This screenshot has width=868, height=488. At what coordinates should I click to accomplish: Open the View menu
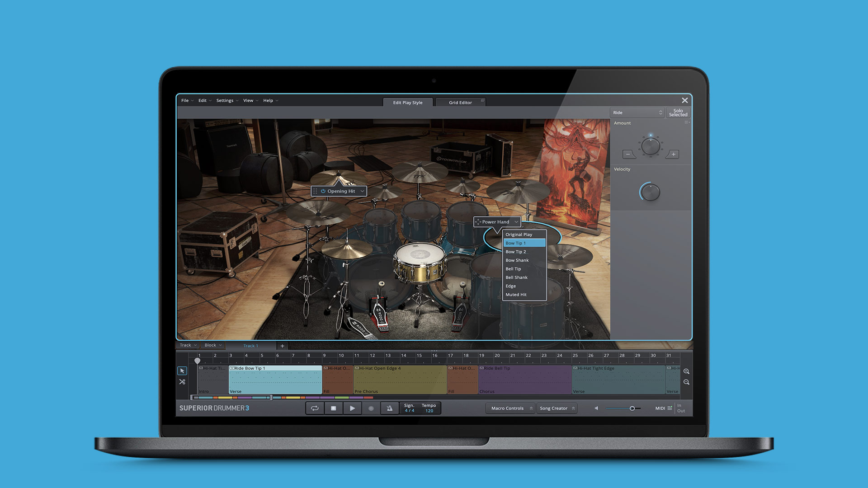[x=250, y=100]
